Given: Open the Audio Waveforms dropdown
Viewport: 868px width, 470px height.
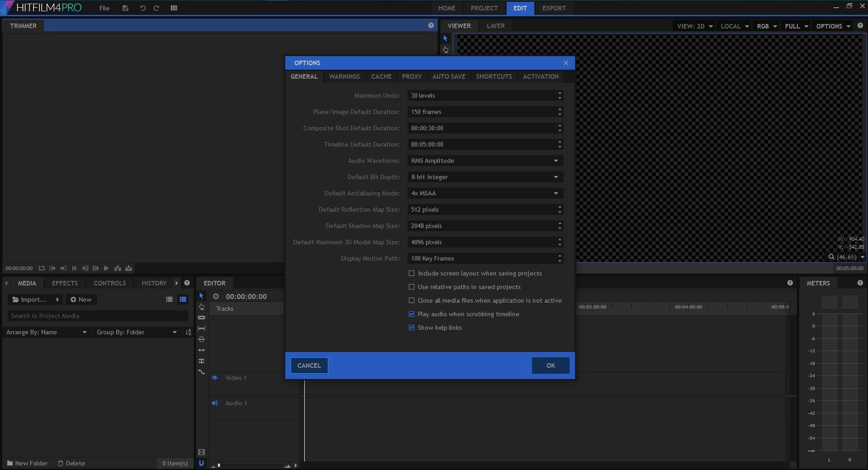Looking at the screenshot, I should (x=485, y=161).
